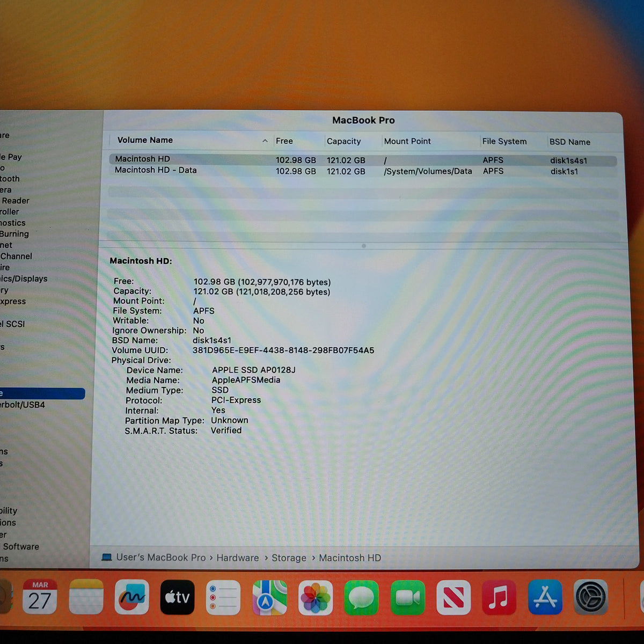The height and width of the screenshot is (644, 644).
Task: Select the highlighted Storage sidebar item
Action: point(42,393)
